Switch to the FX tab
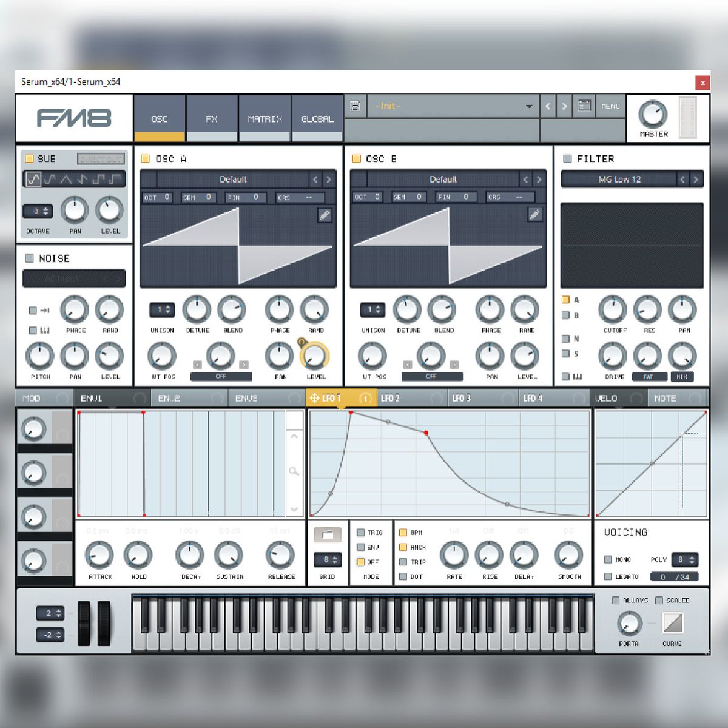Image resolution: width=728 pixels, height=728 pixels. pyautogui.click(x=211, y=118)
